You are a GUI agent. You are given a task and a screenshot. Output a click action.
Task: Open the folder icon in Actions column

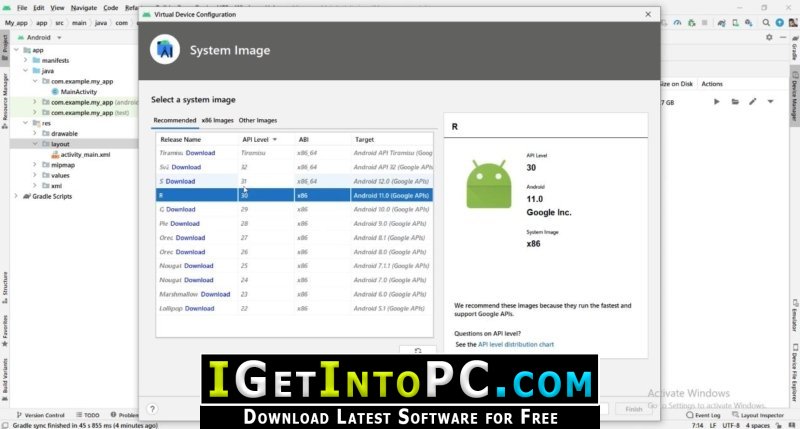point(735,102)
